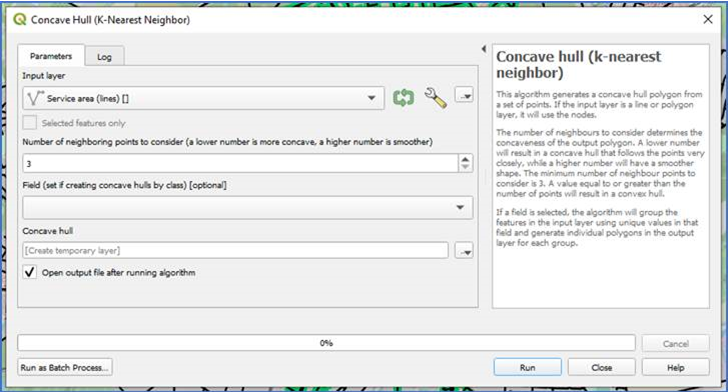Increase number of neighboring points with up arrow
Screen dimensions: 728x392
tap(466, 159)
